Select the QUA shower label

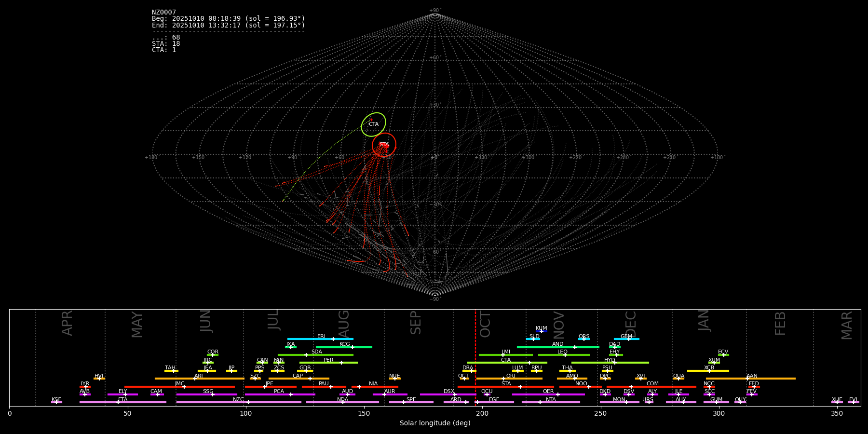(678, 376)
